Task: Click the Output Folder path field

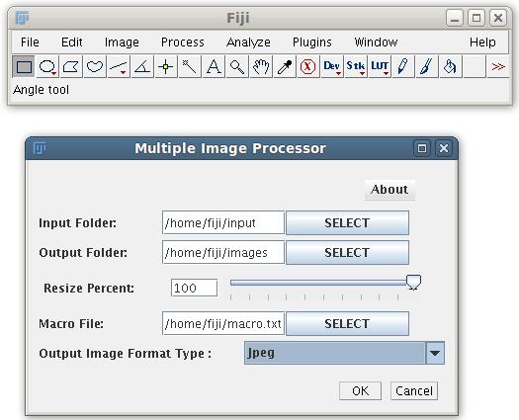Action: pyautogui.click(x=223, y=253)
